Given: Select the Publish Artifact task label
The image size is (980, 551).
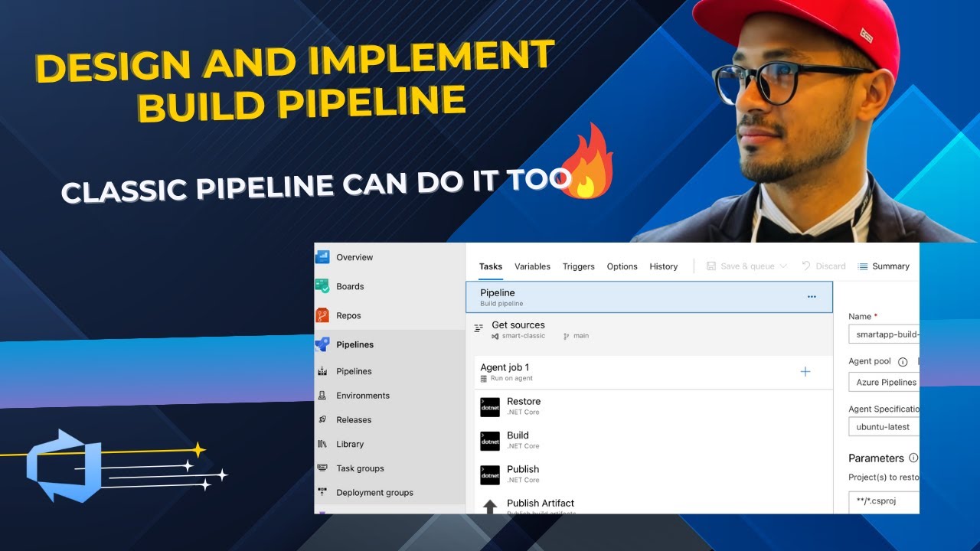Looking at the screenshot, I should click(541, 503).
